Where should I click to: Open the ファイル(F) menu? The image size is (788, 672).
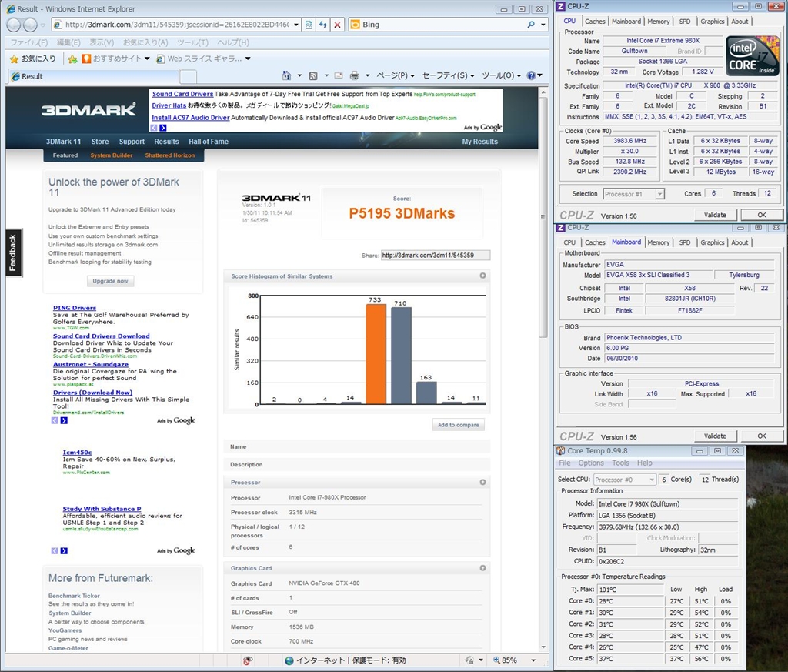29,43
